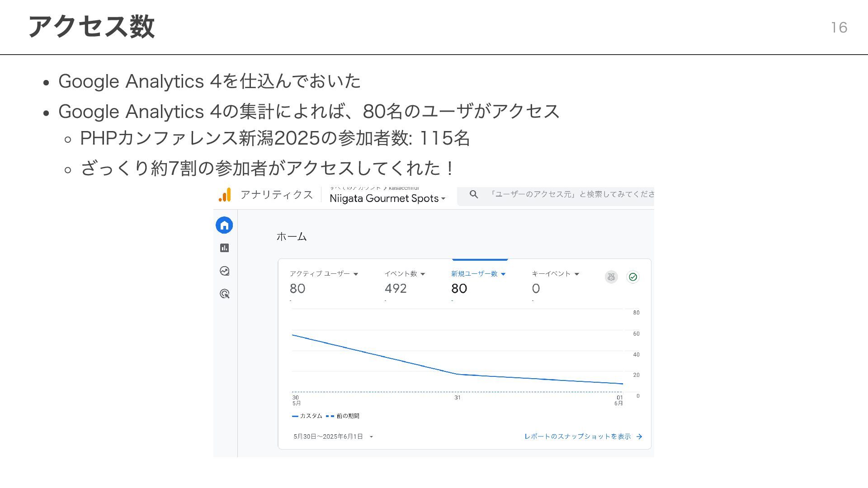Click the search input field
The height and width of the screenshot is (488, 868).
point(572,194)
